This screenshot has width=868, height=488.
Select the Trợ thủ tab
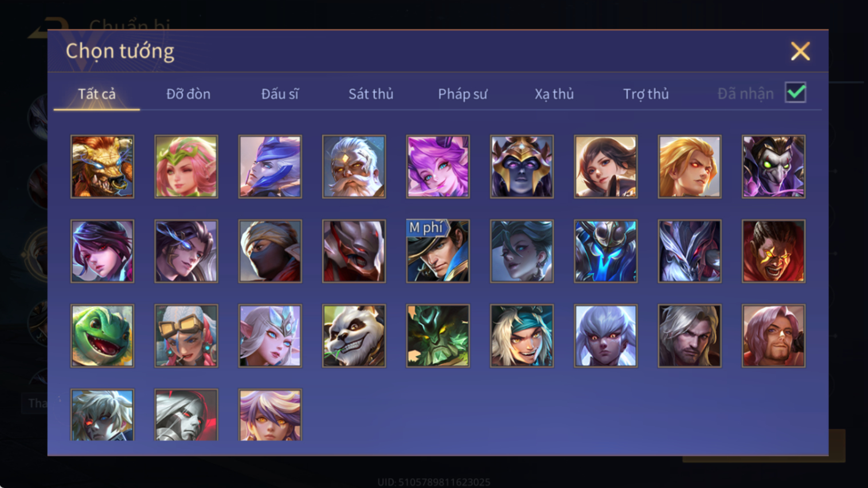[x=646, y=94]
